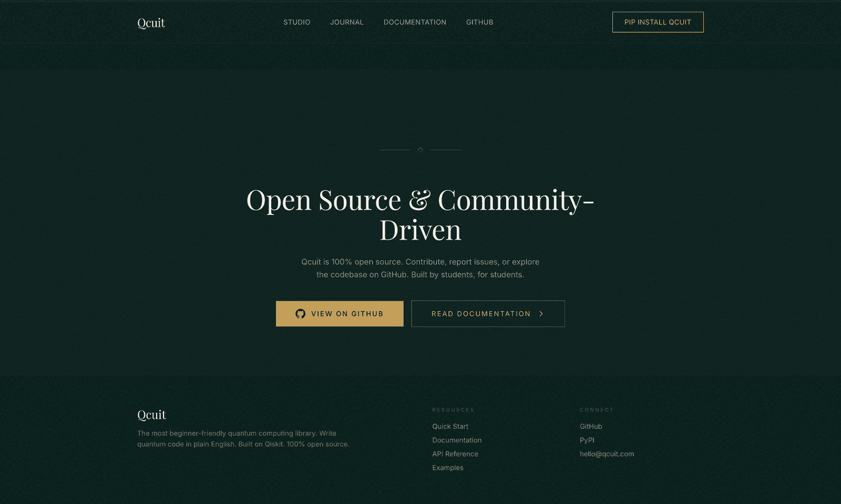
Task: Open the Journal nav item
Action: click(x=347, y=22)
